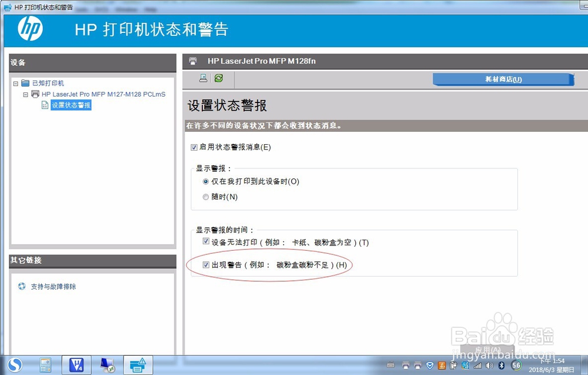Collapse the 已知打印机 tree node
This screenshot has width=588, height=375.
pyautogui.click(x=16, y=84)
